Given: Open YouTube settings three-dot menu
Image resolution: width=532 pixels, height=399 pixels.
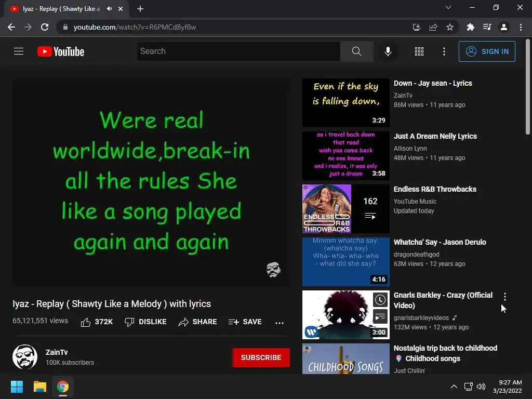Looking at the screenshot, I should 444,51.
